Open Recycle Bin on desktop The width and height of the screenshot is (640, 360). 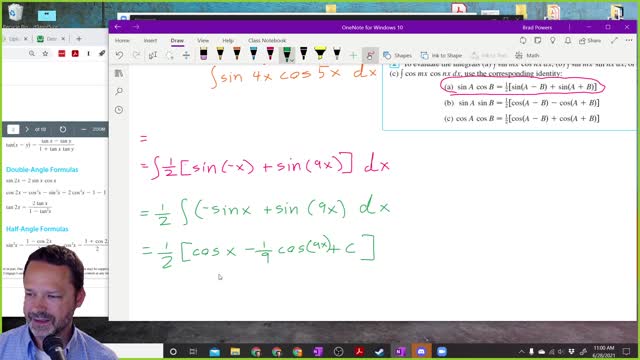pyautogui.click(x=15, y=16)
